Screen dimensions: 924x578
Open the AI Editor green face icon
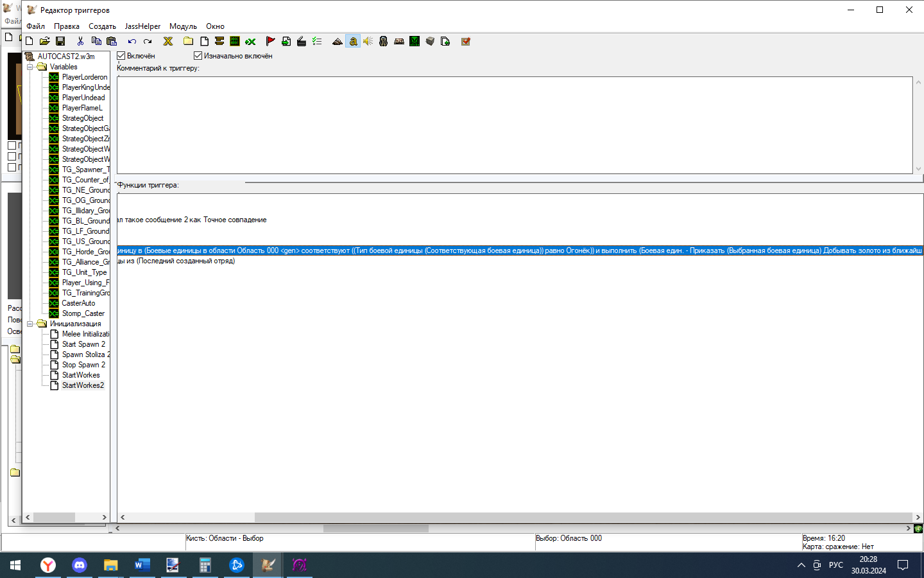pyautogui.click(x=415, y=41)
